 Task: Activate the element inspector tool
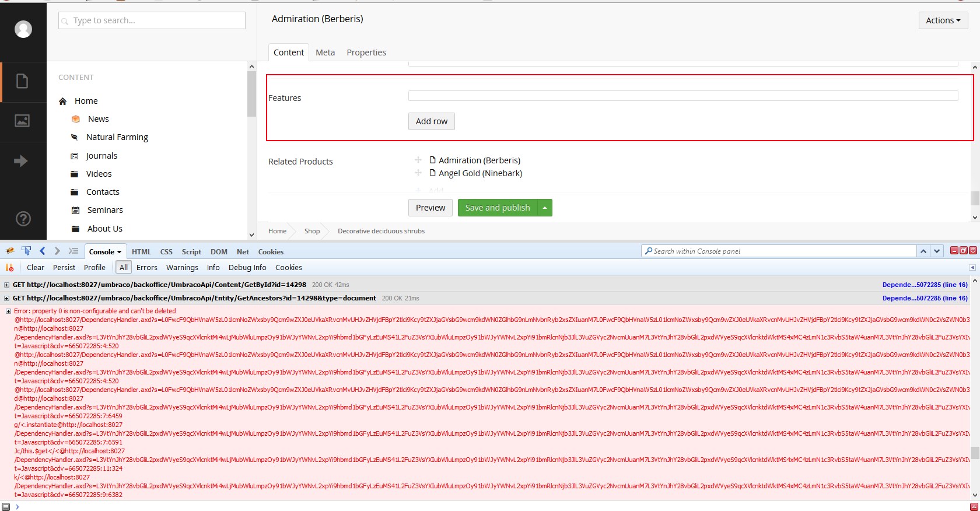pos(26,251)
